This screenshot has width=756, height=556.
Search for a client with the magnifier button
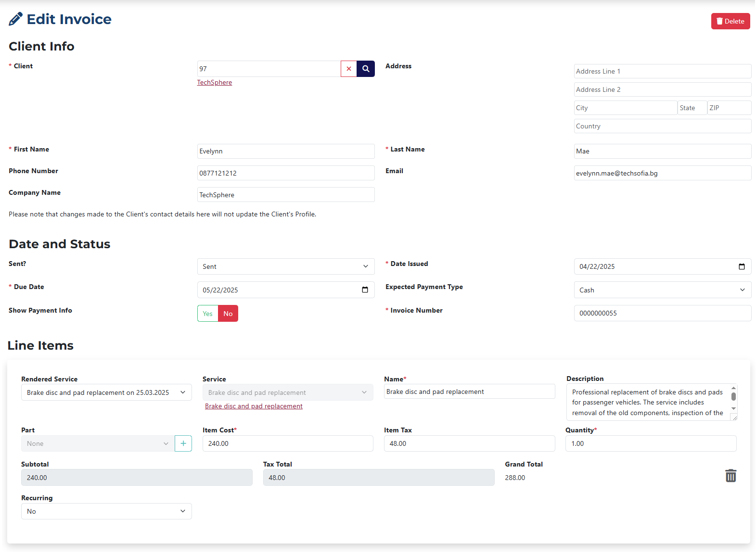coord(366,69)
